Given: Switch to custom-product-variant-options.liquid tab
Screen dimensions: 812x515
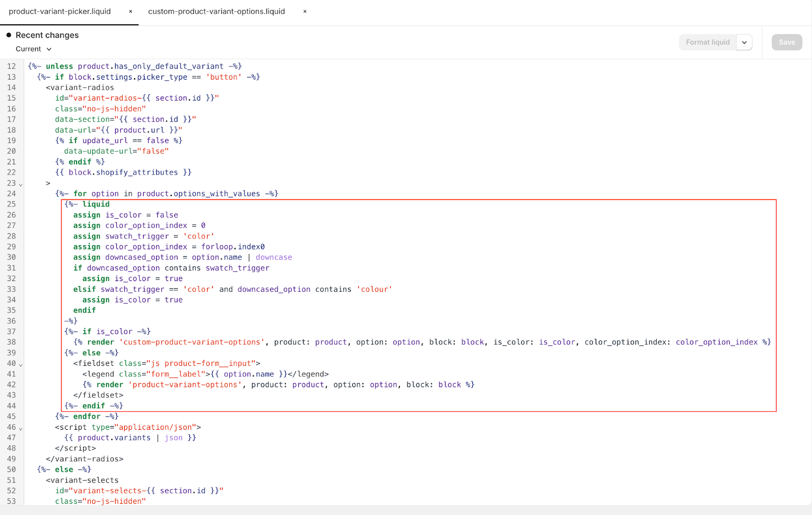Looking at the screenshot, I should point(217,11).
